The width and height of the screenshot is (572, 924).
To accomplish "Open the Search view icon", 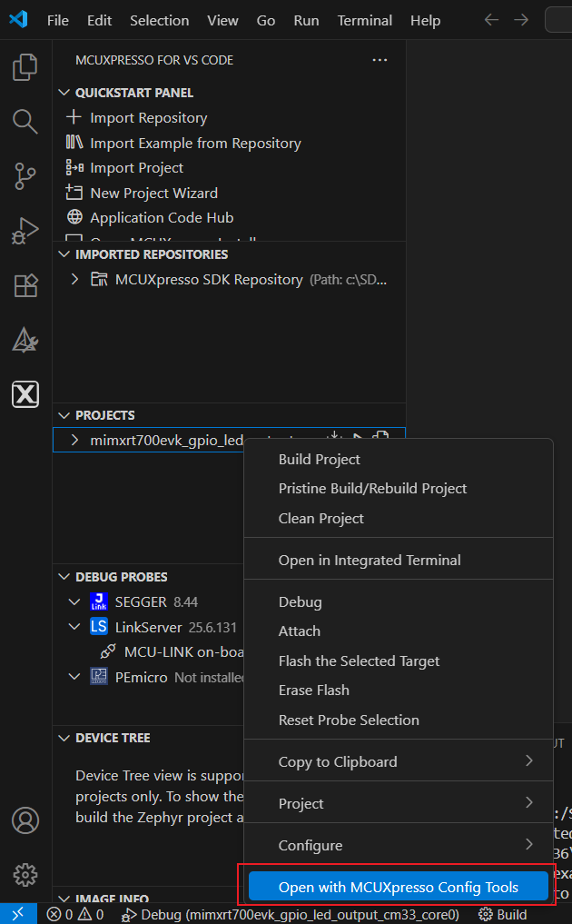I will point(25,122).
